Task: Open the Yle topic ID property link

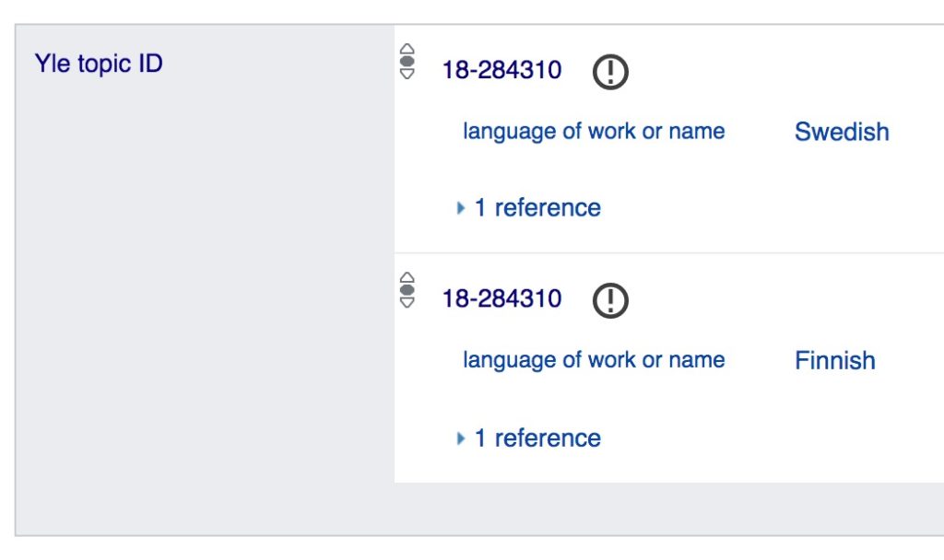Action: click(x=99, y=64)
